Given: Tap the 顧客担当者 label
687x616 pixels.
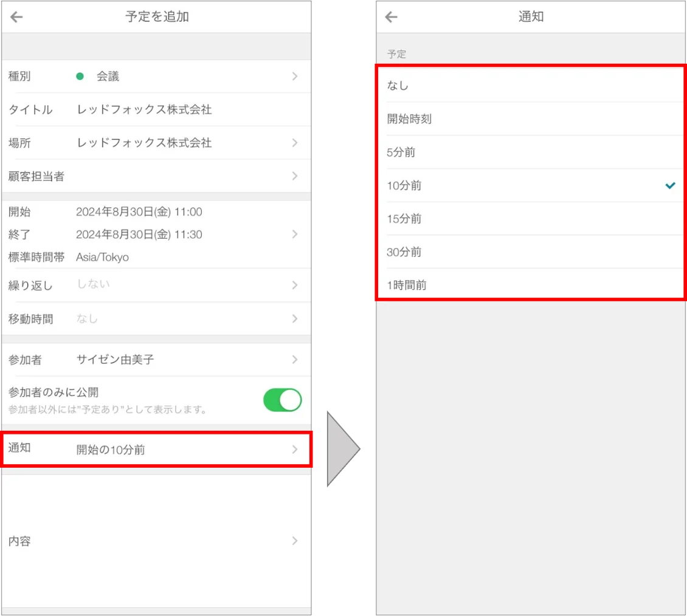Looking at the screenshot, I should 36,176.
